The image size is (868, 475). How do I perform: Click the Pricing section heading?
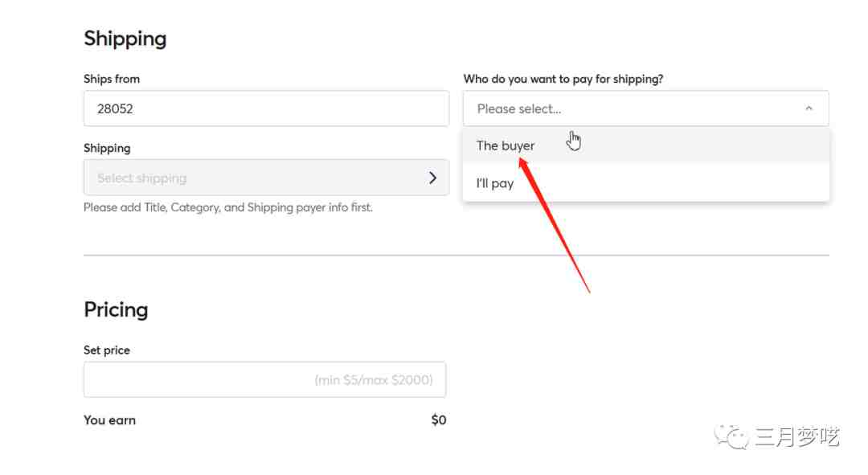[116, 309]
